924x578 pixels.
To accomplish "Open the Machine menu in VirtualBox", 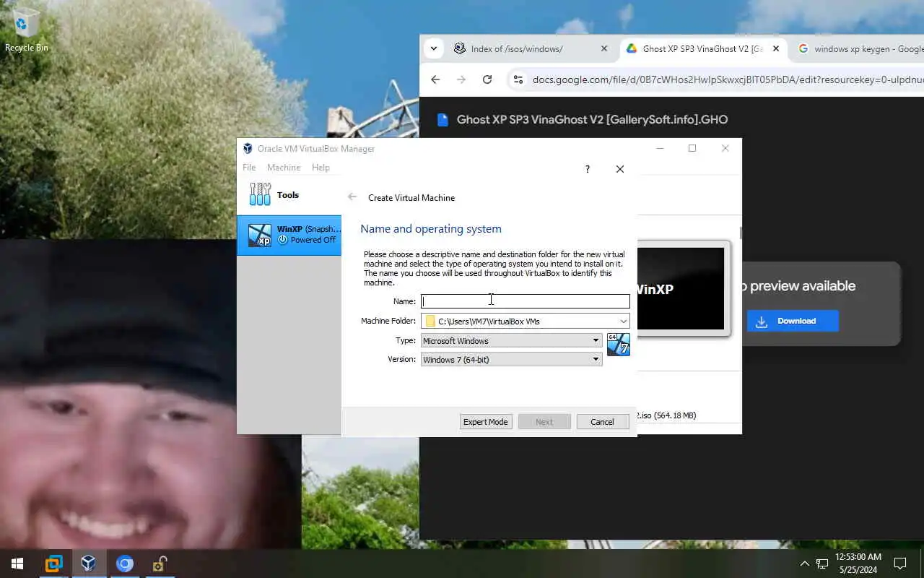I will [x=284, y=167].
